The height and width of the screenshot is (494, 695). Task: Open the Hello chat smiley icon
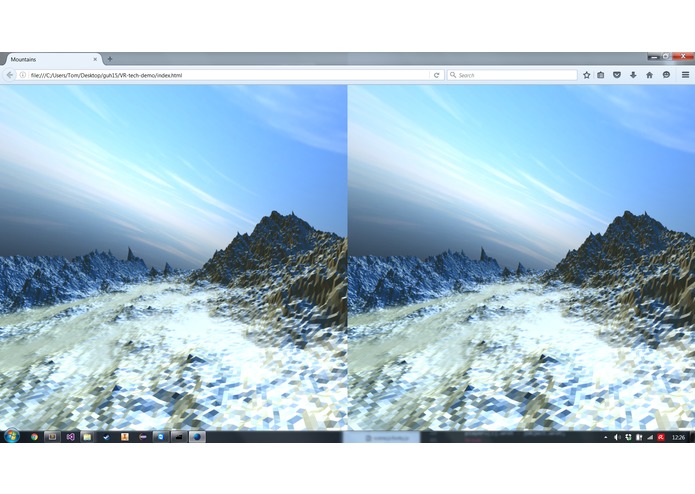coord(666,75)
